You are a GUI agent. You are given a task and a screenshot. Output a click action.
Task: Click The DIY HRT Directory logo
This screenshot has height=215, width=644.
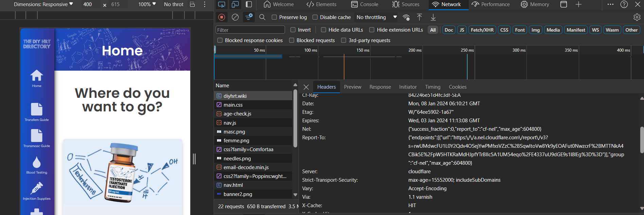pos(37,44)
